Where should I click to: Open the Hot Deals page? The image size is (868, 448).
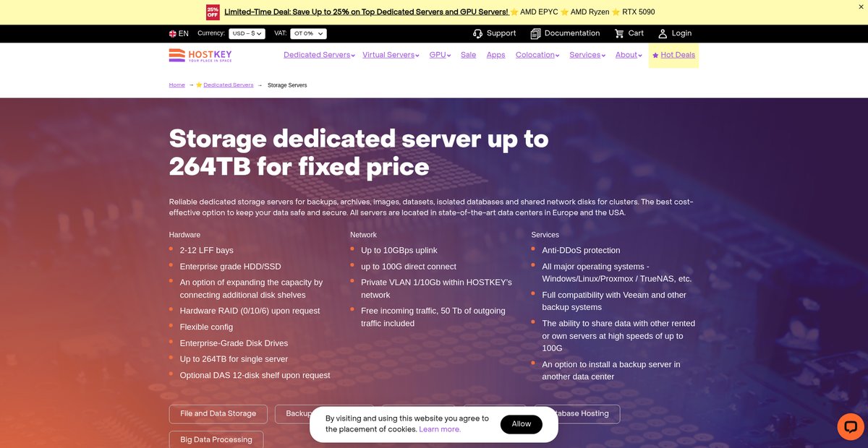pos(678,55)
